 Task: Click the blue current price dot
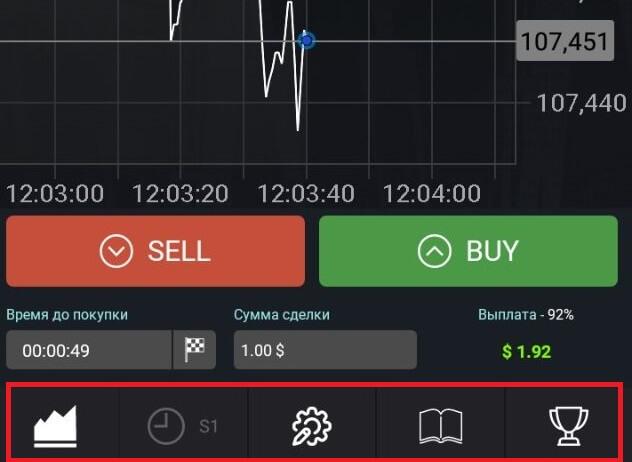point(307,40)
